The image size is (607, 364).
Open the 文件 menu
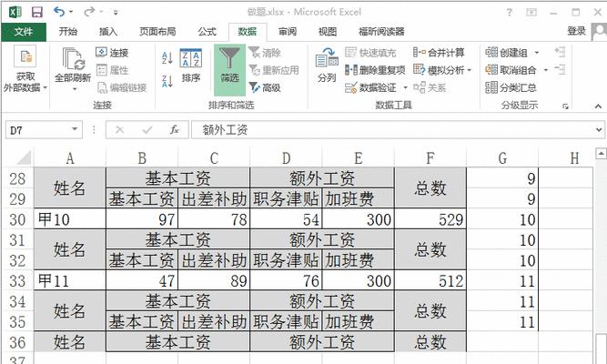(x=24, y=32)
